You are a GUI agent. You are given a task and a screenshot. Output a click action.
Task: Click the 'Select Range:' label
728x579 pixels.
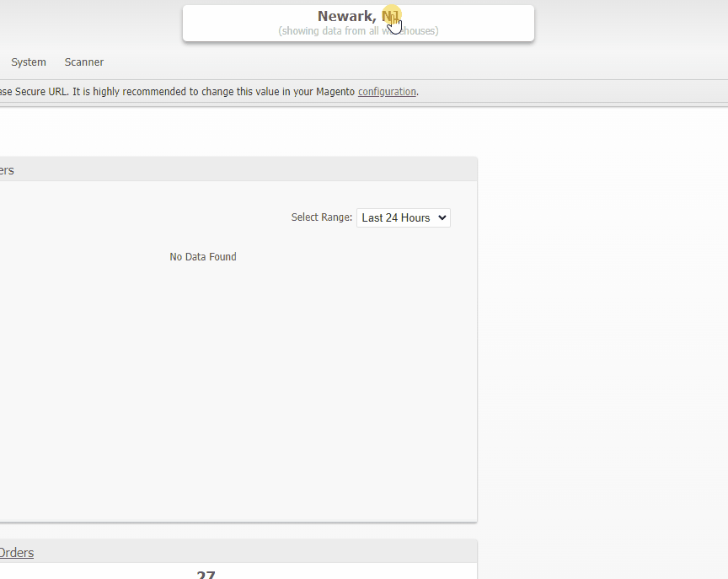(x=321, y=217)
